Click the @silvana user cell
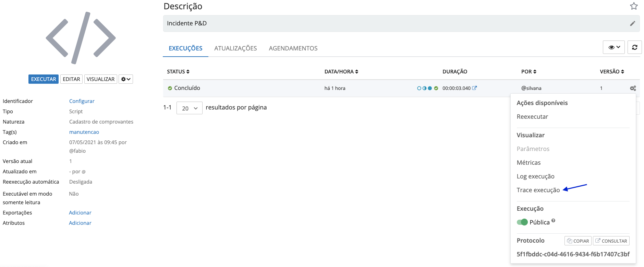Screen dimensions: 644x267 (531, 88)
